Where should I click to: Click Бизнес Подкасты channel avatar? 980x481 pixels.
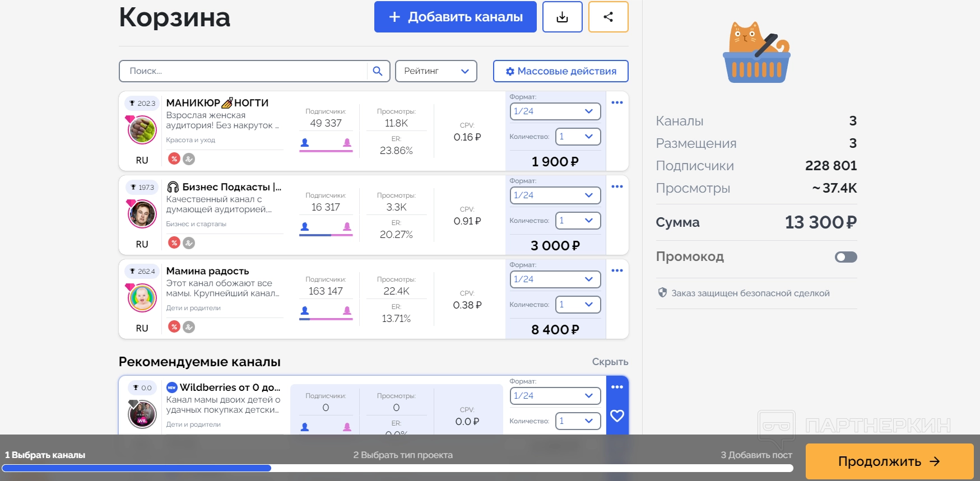click(x=142, y=214)
